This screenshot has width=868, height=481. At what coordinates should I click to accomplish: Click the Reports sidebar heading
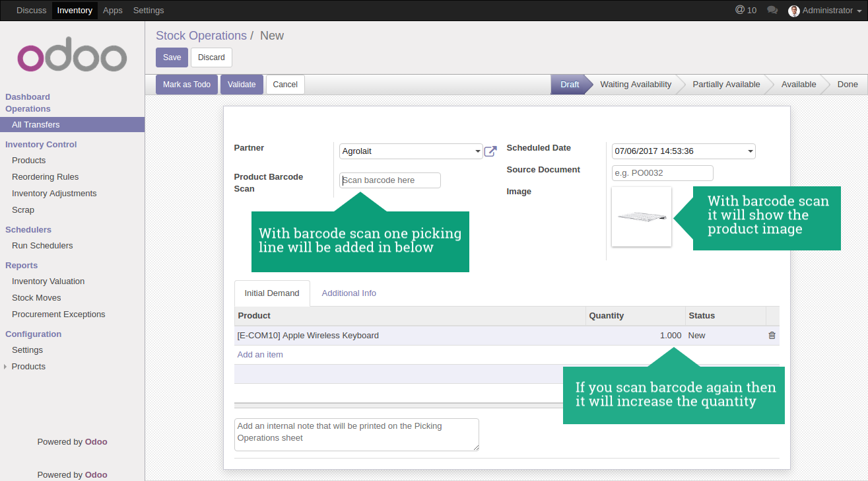(21, 266)
